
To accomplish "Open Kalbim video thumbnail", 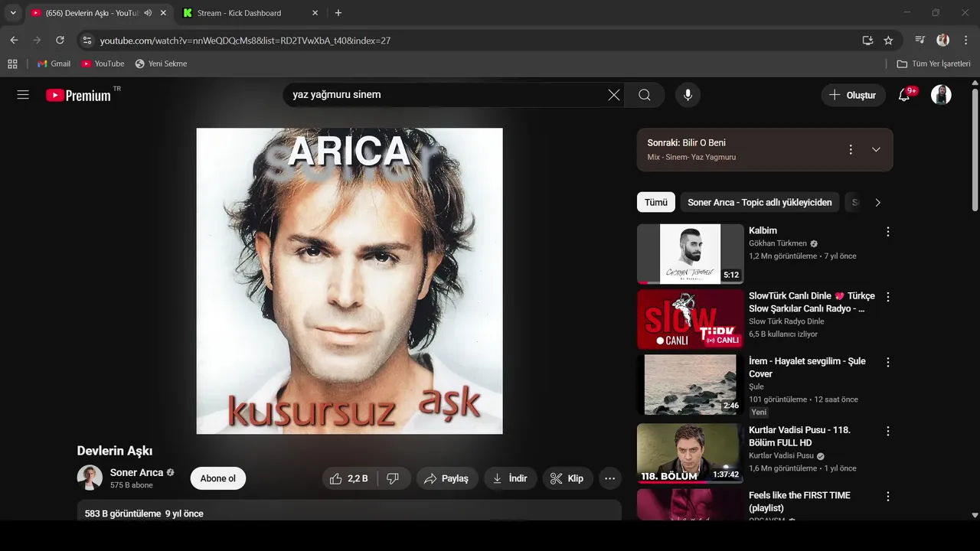I will tap(690, 254).
